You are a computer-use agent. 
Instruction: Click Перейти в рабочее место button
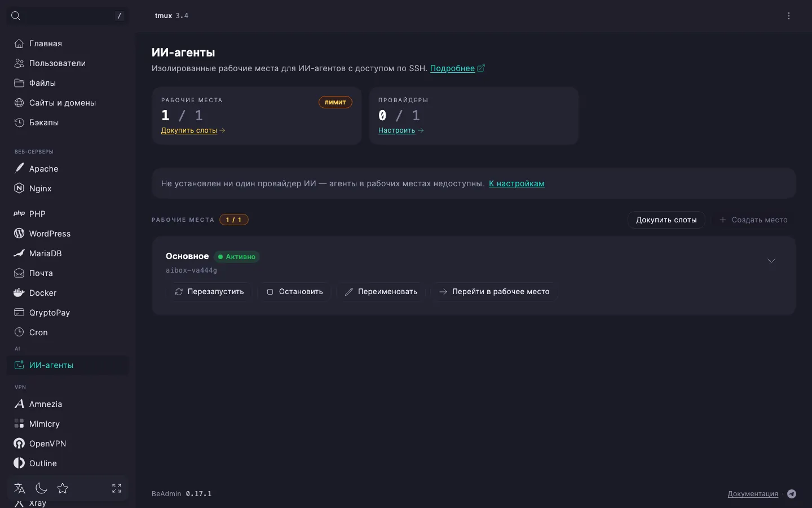tap(495, 292)
